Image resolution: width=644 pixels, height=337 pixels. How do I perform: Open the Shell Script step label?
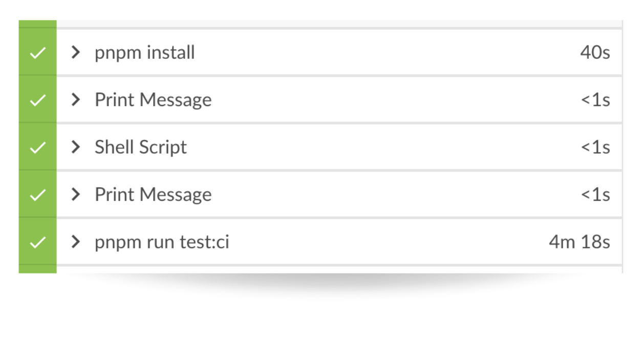[x=141, y=148]
